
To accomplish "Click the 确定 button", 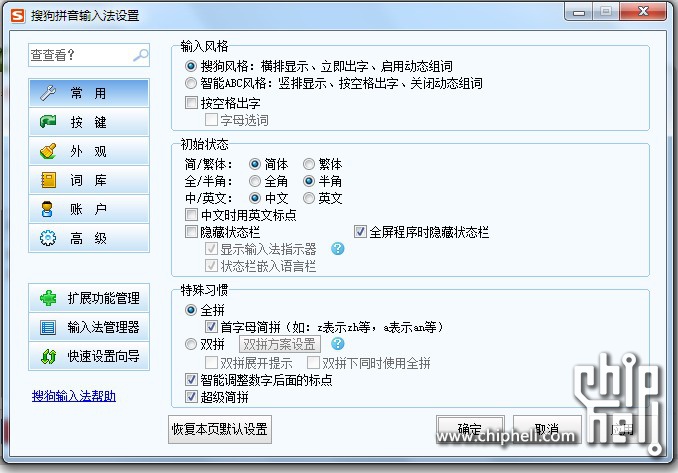I will point(470,429).
